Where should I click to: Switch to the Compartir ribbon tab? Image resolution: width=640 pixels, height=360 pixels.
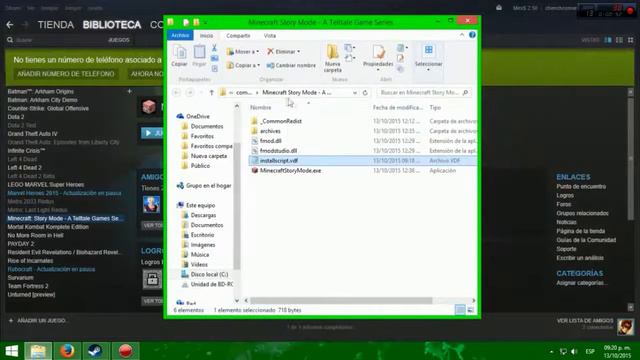[238, 36]
